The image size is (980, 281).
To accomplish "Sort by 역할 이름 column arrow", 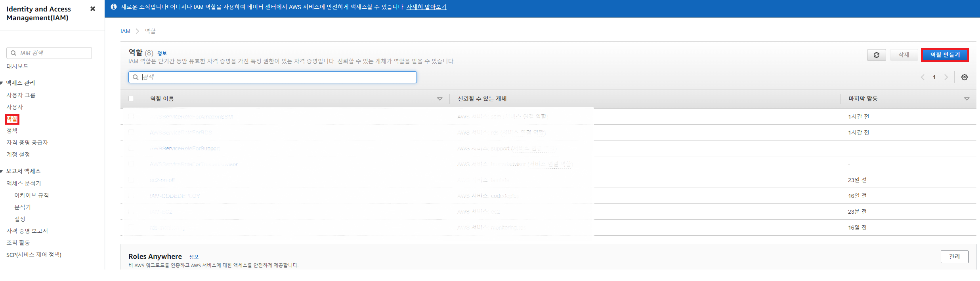I will [x=439, y=99].
